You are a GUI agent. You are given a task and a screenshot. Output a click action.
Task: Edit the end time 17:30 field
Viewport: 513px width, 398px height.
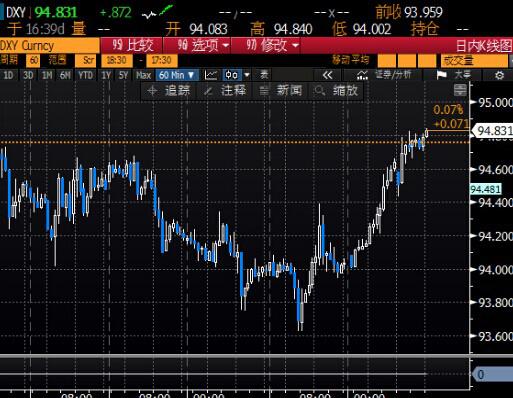pyautogui.click(x=161, y=60)
